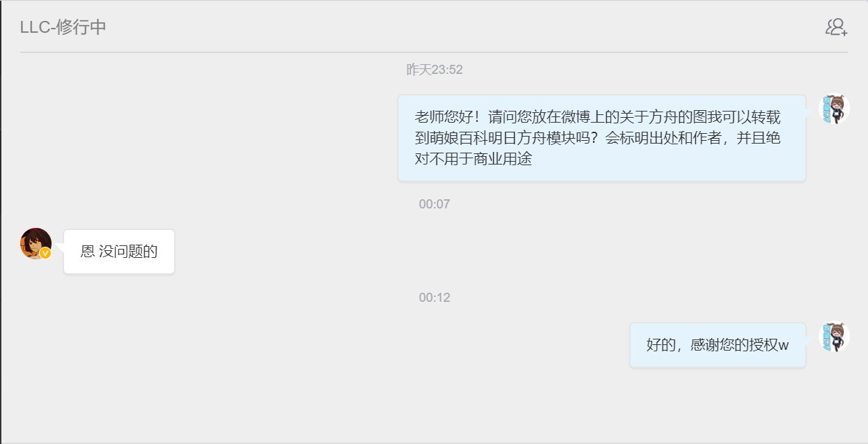Click the chat title LLC-修行中
Screen dimensions: 868x444
(63, 28)
